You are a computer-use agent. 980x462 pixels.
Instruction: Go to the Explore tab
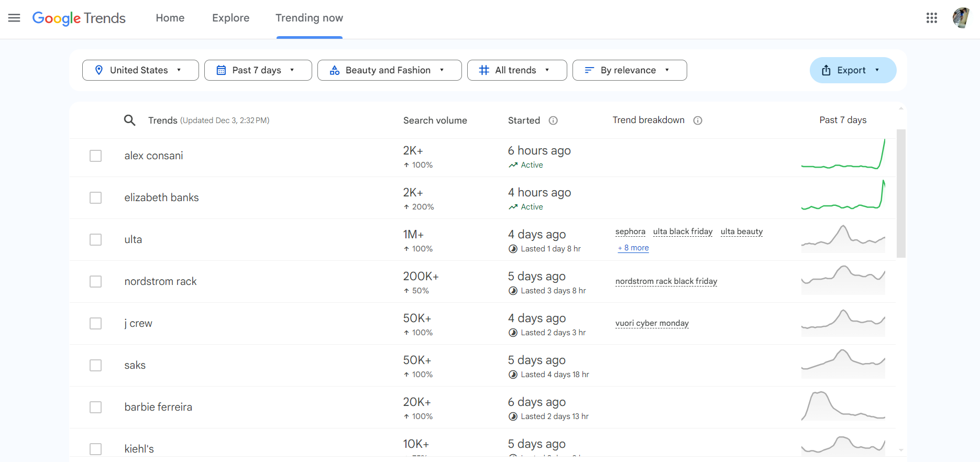(230, 18)
